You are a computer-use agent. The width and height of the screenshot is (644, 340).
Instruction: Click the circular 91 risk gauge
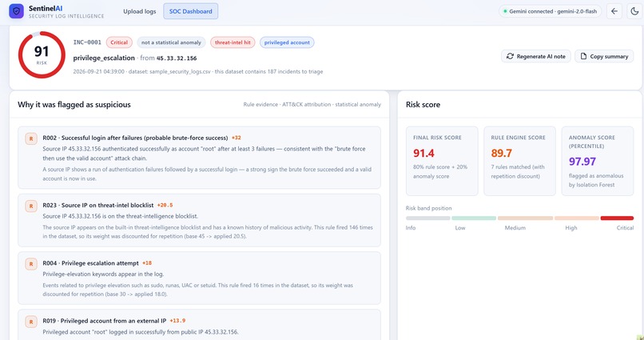(42, 54)
